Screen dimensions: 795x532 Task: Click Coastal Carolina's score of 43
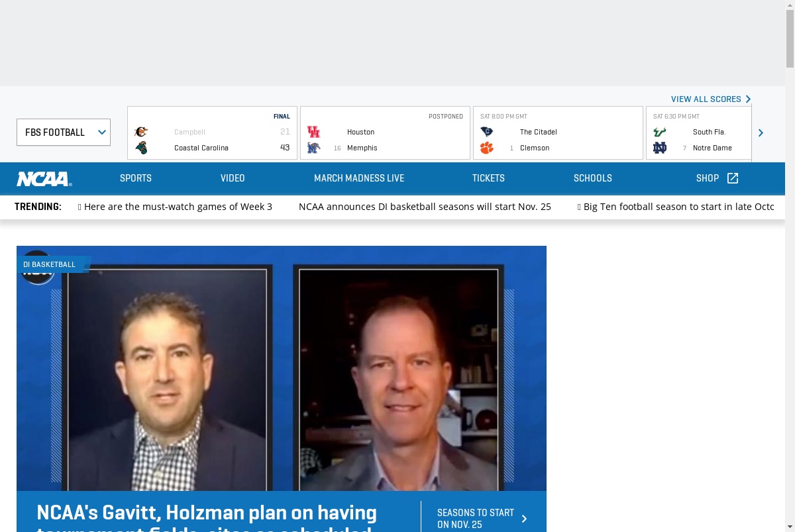tap(285, 148)
